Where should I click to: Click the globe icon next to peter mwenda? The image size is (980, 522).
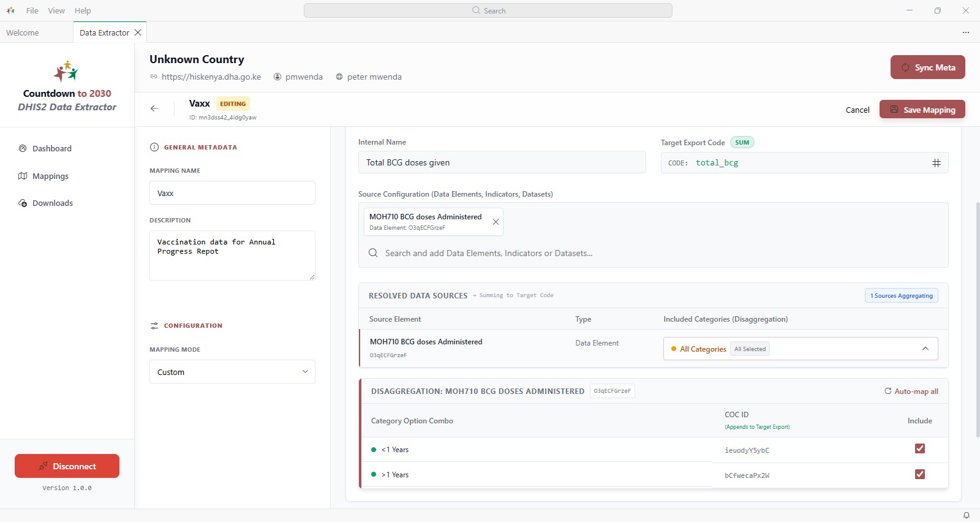tap(339, 77)
